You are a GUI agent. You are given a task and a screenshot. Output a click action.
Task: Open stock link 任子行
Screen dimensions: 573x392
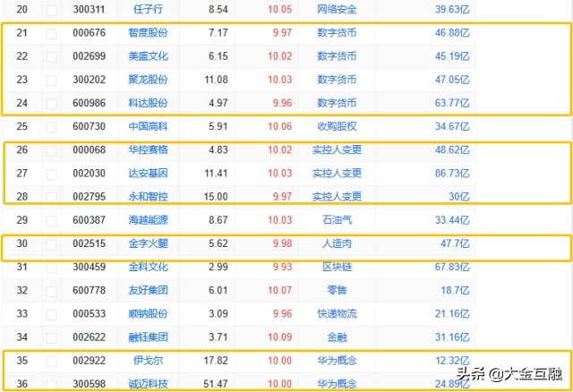148,9
